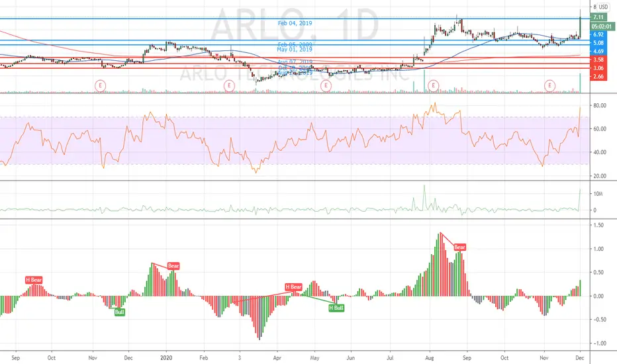617x364 pixels.
Task: Click the May 01, 2019 line label
Action: coord(295,50)
